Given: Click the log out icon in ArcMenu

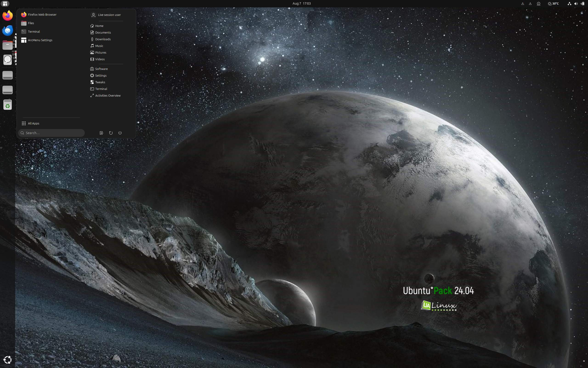Looking at the screenshot, I should tap(102, 133).
